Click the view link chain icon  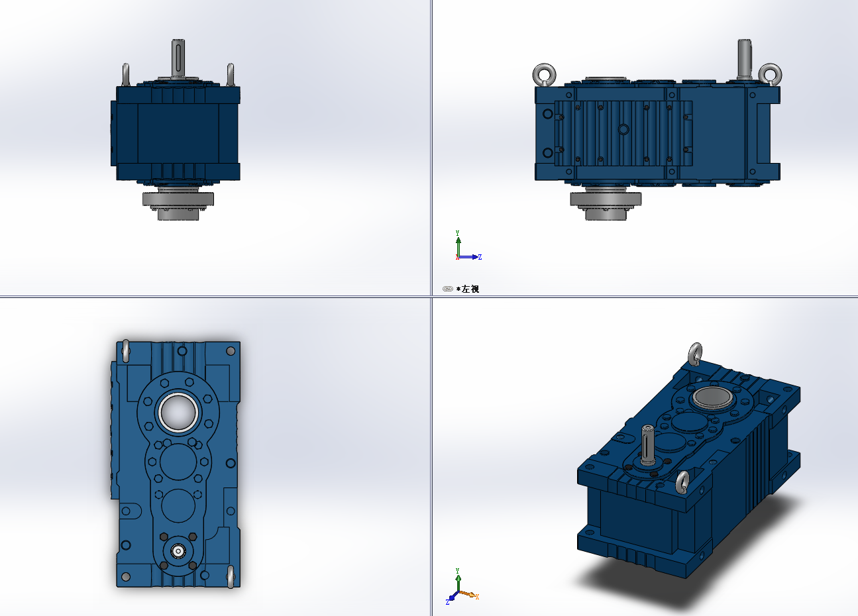447,289
